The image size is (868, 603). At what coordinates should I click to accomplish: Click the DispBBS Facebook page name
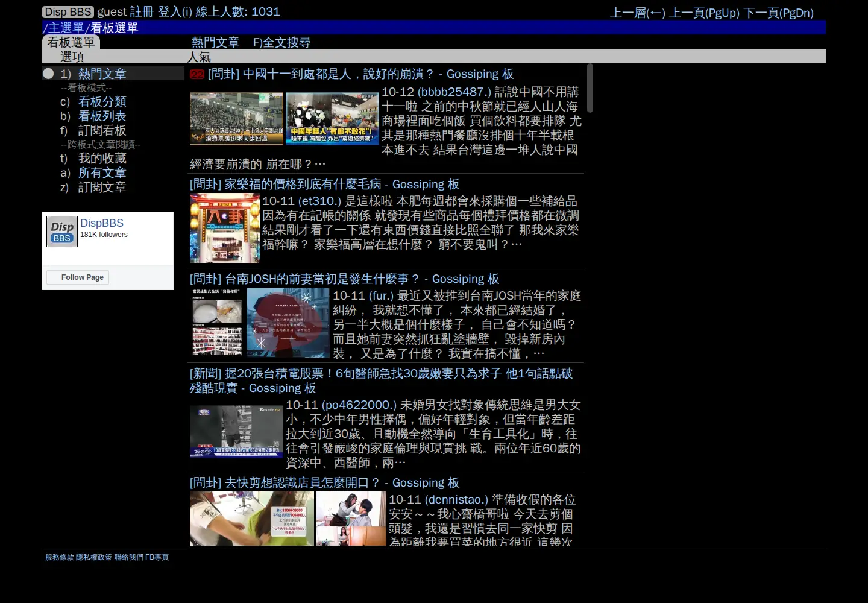[x=102, y=223]
